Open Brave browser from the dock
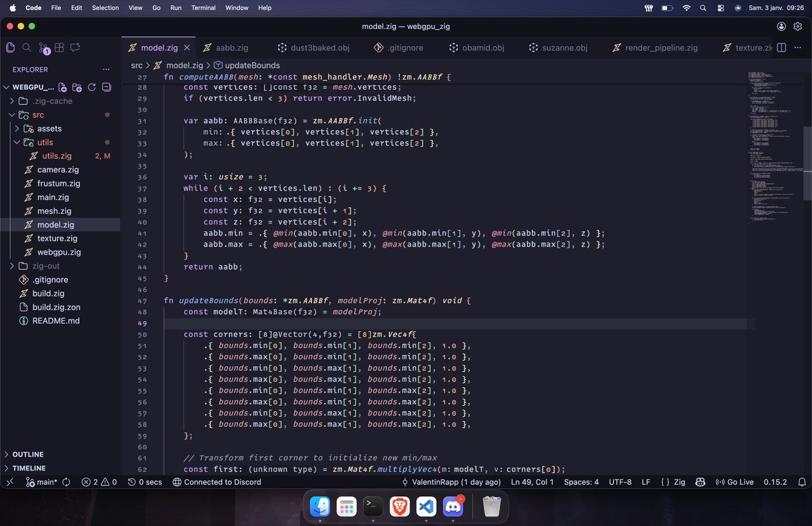Viewport: 812px width, 526px height. (399, 506)
